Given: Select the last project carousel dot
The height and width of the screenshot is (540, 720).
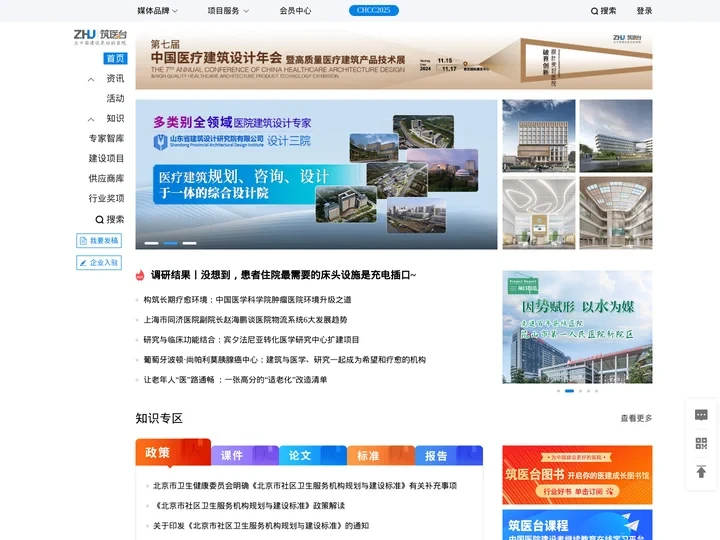Looking at the screenshot, I should point(596,391).
